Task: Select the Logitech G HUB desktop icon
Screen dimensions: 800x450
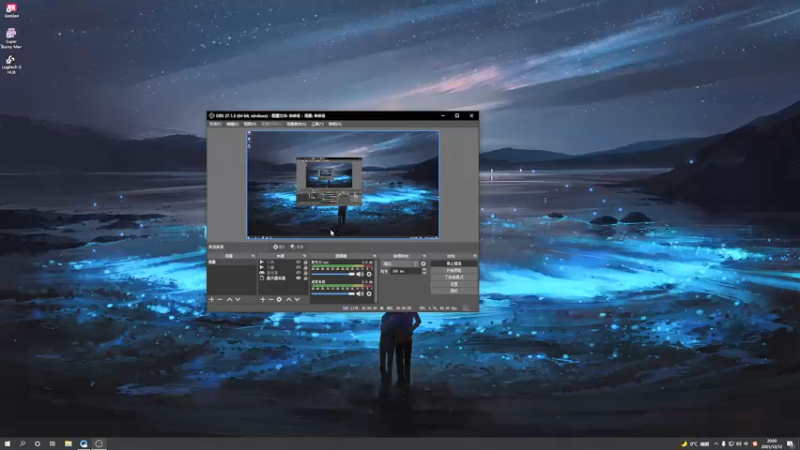Action: coord(11,64)
